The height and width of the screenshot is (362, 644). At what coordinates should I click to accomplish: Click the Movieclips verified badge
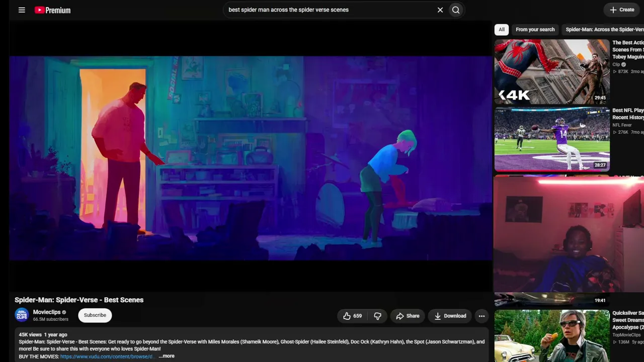pos(64,312)
